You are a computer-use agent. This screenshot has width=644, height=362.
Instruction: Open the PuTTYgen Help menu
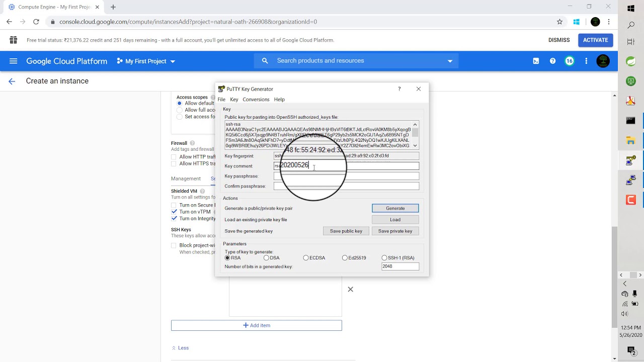click(279, 100)
